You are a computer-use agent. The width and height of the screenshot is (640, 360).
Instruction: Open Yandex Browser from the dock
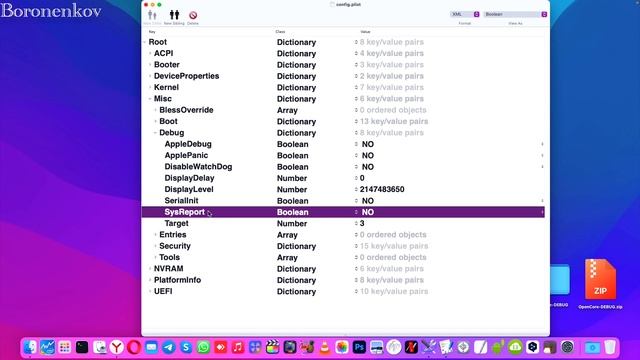point(117,347)
